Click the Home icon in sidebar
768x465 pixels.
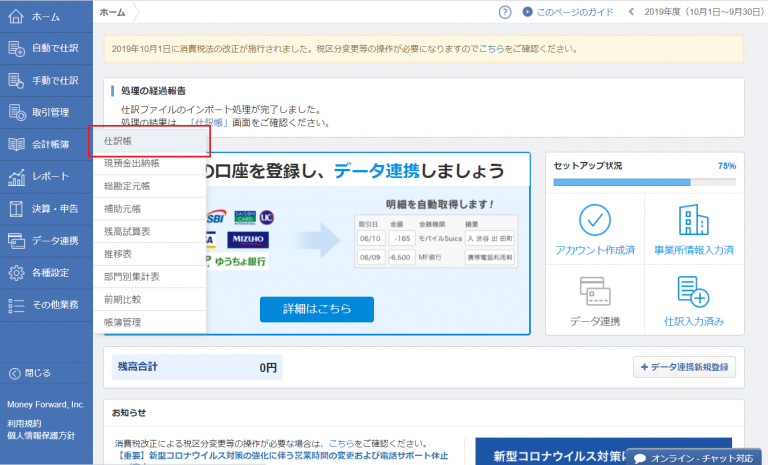pyautogui.click(x=16, y=17)
